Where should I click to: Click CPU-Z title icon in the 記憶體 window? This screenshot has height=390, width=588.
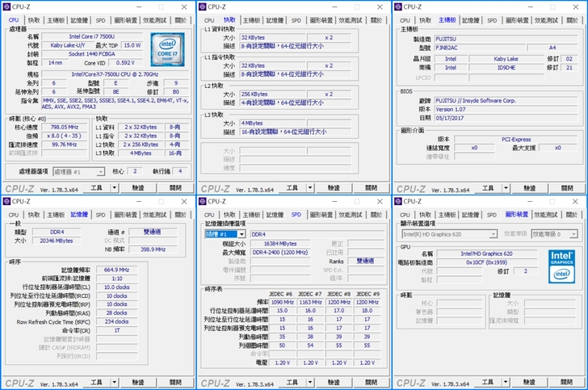click(6, 201)
